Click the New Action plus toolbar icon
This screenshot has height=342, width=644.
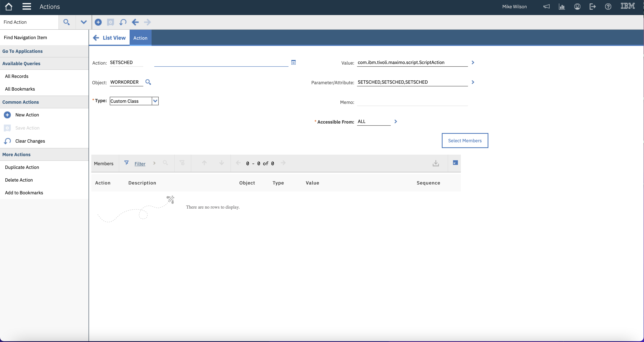click(98, 22)
